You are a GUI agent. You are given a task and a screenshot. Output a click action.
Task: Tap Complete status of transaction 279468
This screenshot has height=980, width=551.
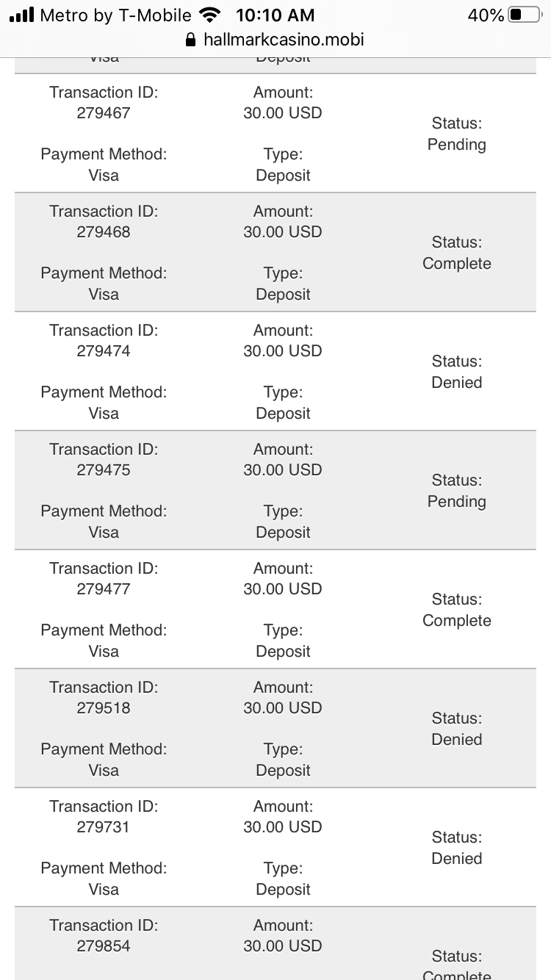click(x=457, y=264)
